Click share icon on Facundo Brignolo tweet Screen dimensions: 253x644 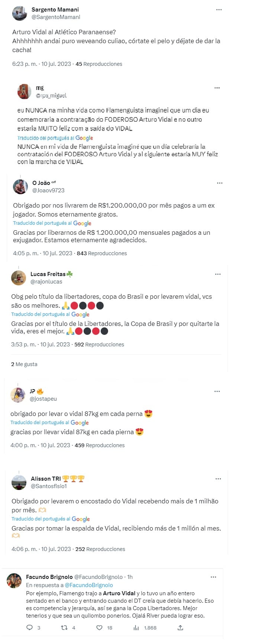pos(180,628)
